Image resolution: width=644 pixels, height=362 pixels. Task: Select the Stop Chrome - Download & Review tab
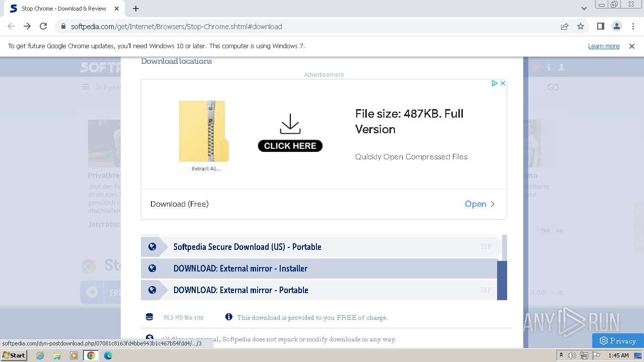coord(64,9)
